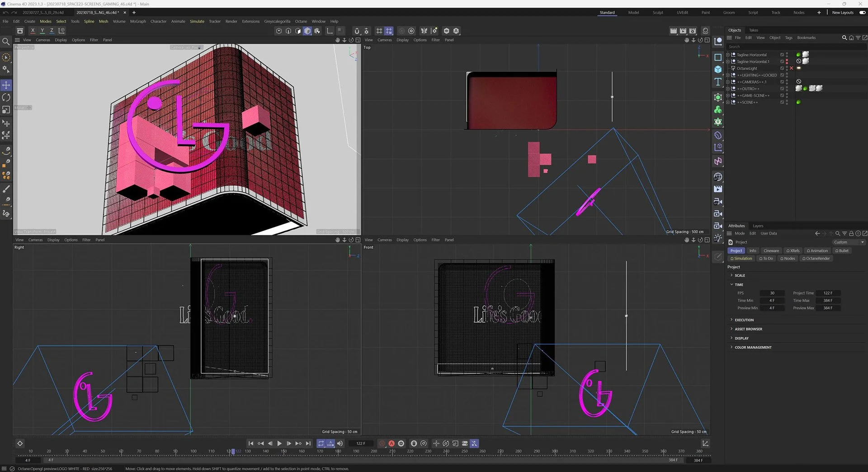Screen dimensions: 868x472
Task: Switch to Points mode in top toolbar
Action: pyautogui.click(x=278, y=31)
